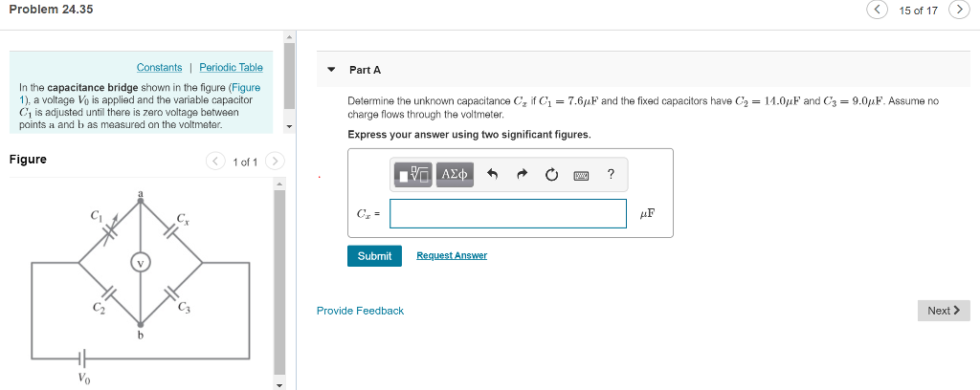Open the math templates button
The image size is (980, 390).
pyautogui.click(x=413, y=175)
